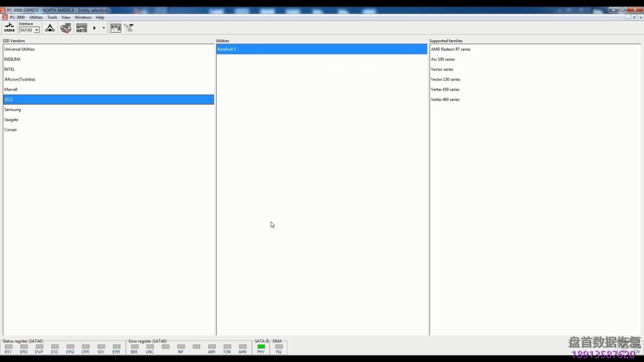Open the Windows menu

click(83, 17)
